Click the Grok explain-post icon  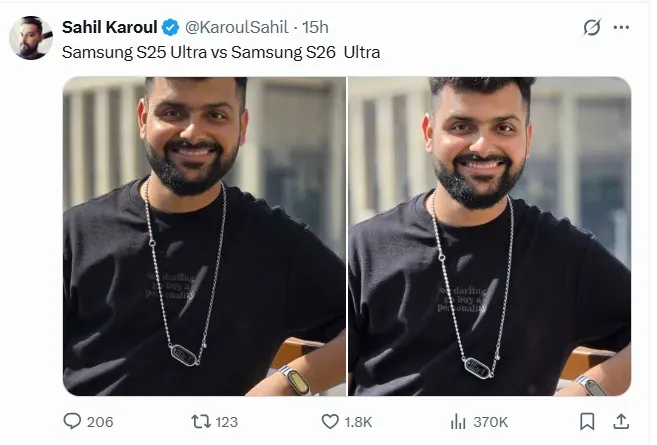point(592,27)
